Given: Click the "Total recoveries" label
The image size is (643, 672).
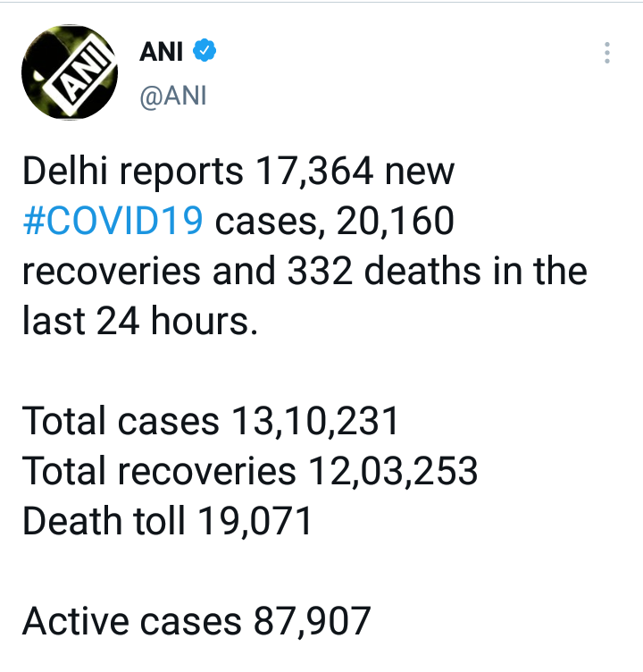Looking at the screenshot, I should click(x=158, y=470).
